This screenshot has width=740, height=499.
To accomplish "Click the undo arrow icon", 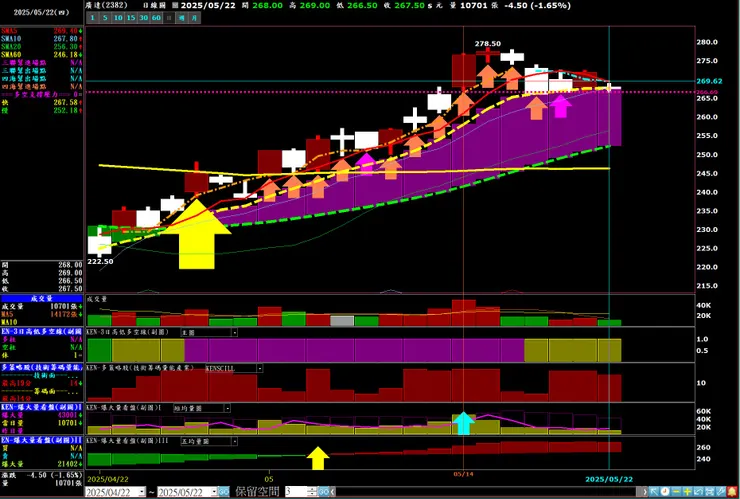I will [x=698, y=491].
